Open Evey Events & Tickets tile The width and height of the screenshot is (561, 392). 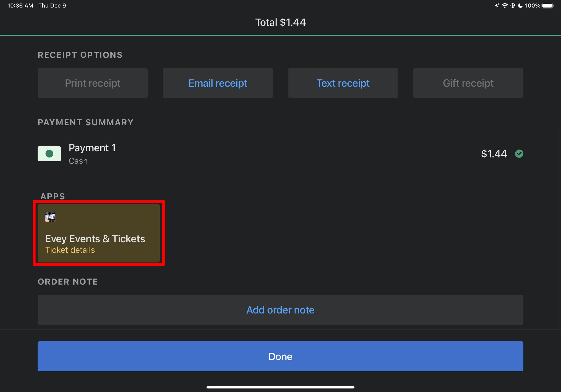click(98, 233)
